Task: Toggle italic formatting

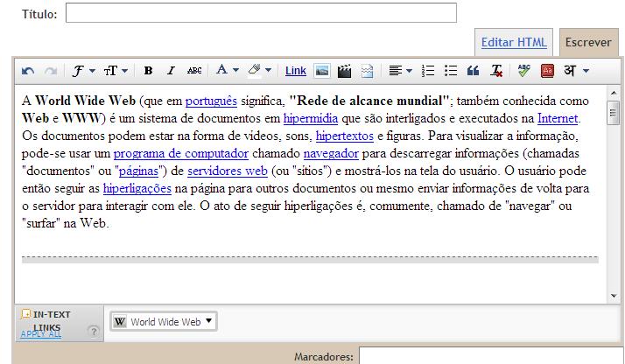Action: point(171,71)
